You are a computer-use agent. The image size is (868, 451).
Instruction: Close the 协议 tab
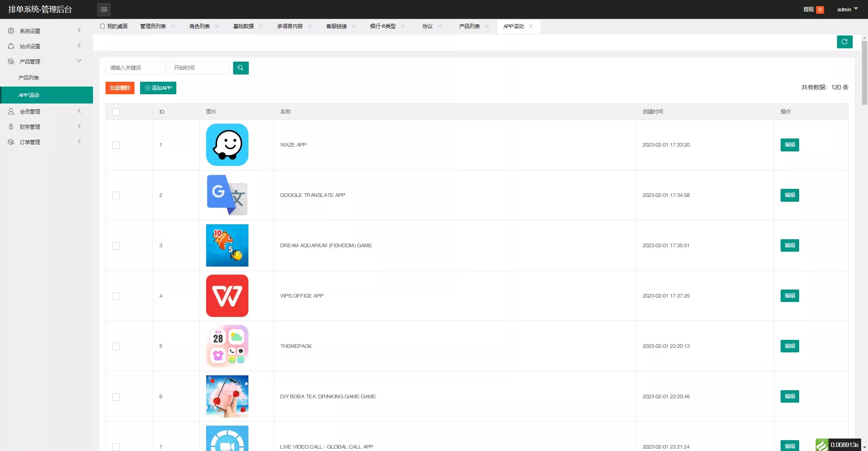440,26
